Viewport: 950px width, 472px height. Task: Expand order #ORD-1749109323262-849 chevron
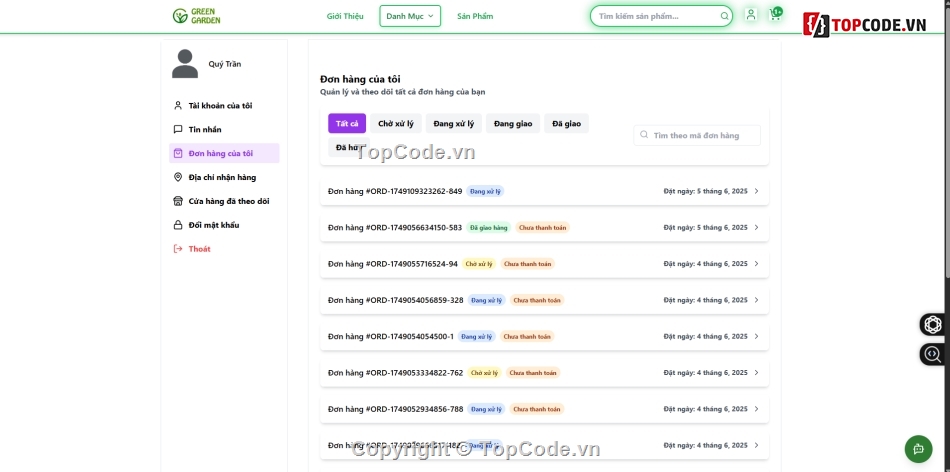coord(756,191)
